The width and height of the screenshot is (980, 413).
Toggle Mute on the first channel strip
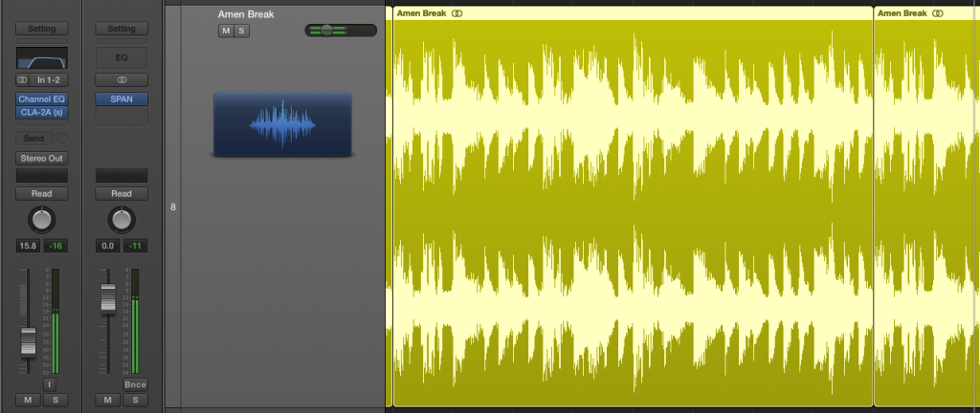(x=28, y=399)
